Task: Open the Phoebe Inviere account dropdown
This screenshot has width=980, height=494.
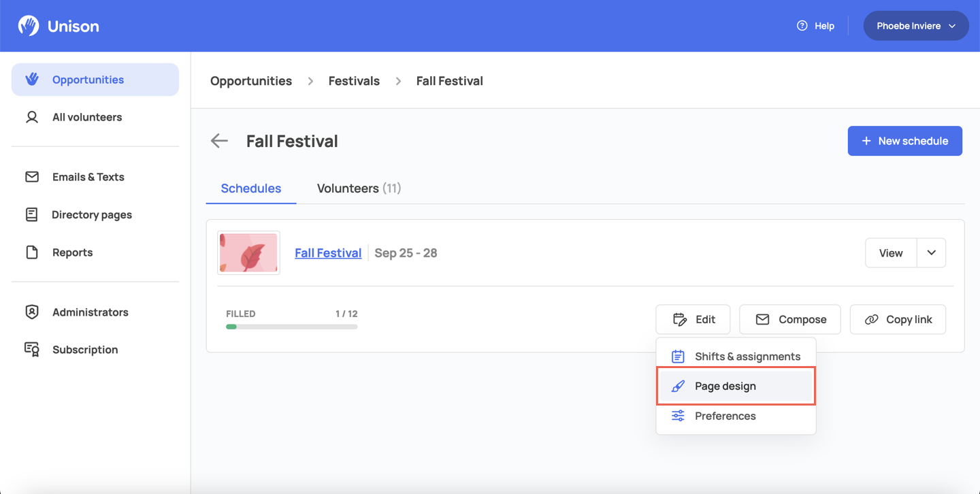Action: [916, 26]
